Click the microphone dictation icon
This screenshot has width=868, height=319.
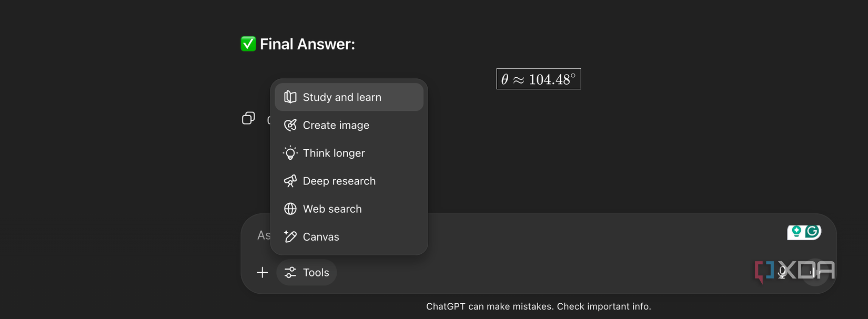(x=782, y=272)
